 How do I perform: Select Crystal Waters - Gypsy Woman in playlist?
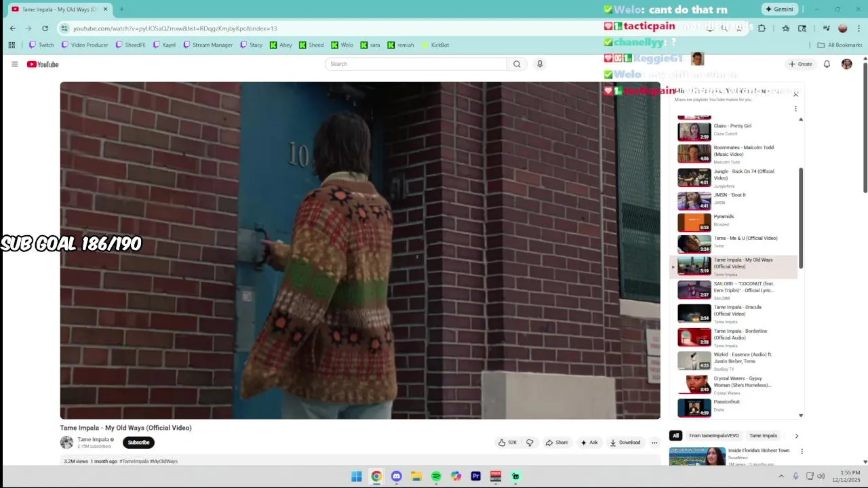(734, 384)
